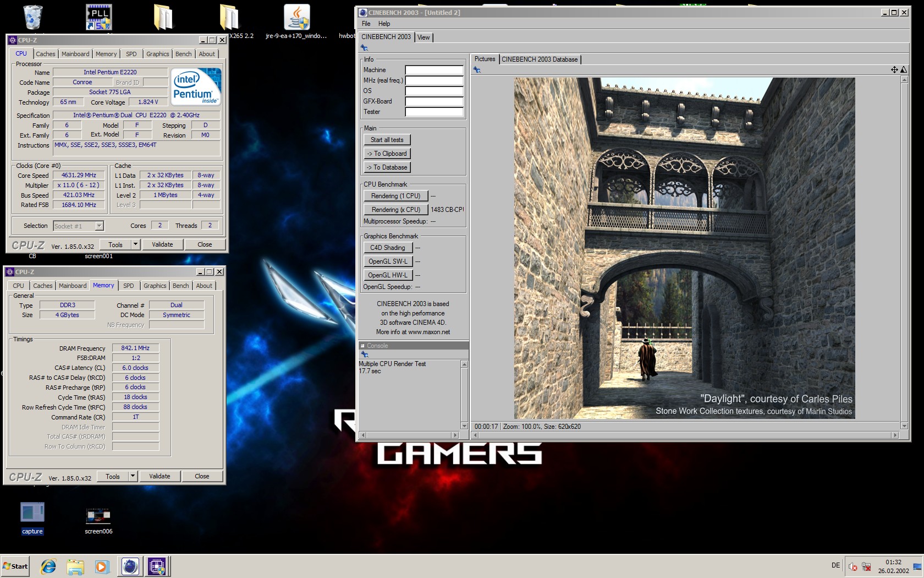Open the Help menu in CINEBENCH
The width and height of the screenshot is (924, 578).
click(384, 24)
